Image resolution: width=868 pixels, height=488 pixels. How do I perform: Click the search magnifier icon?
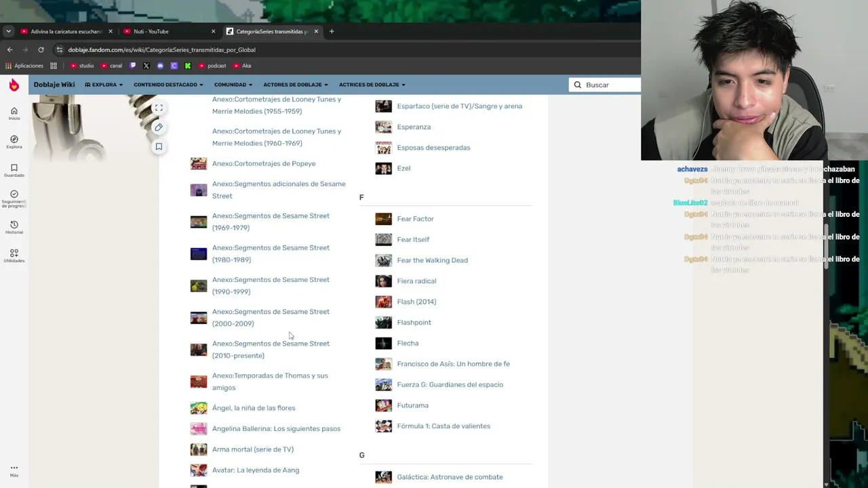point(578,85)
